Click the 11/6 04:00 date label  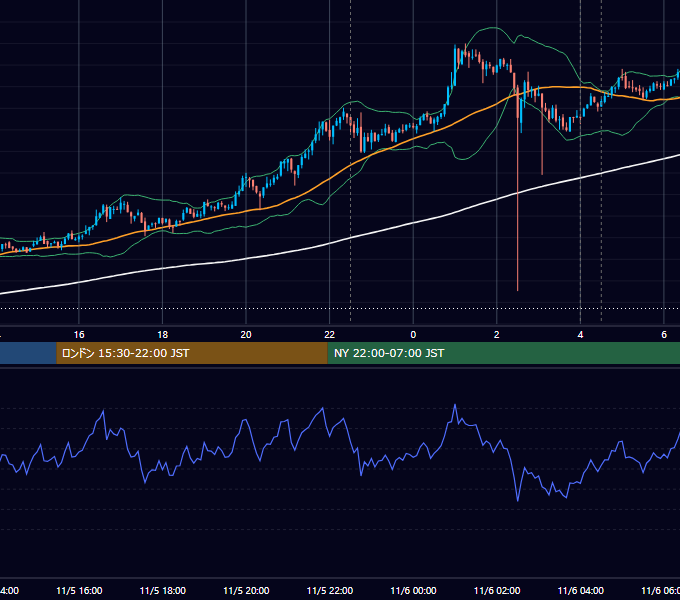point(581,591)
